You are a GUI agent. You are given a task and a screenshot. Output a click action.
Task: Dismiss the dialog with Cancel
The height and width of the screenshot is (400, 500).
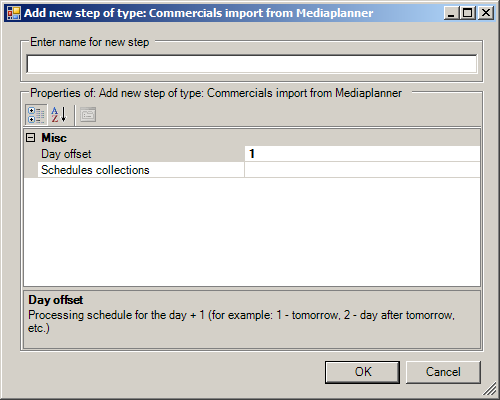(443, 372)
